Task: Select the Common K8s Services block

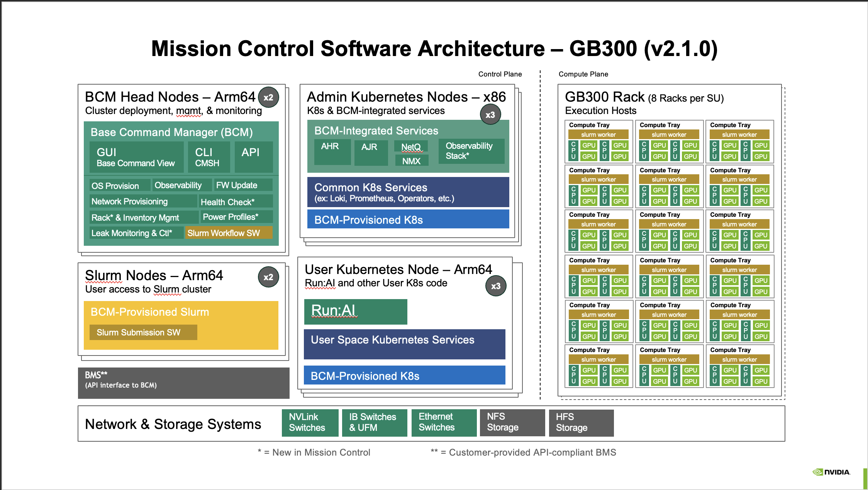Action: 408,192
